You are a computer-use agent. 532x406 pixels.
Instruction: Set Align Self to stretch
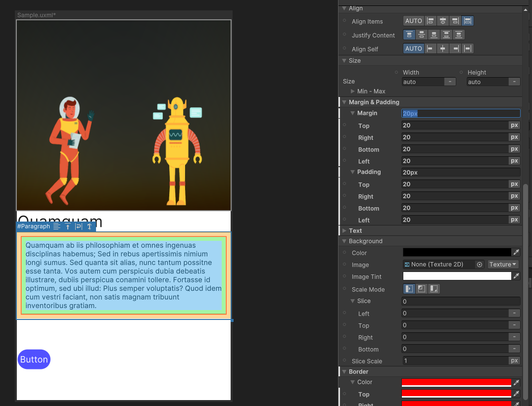468,49
